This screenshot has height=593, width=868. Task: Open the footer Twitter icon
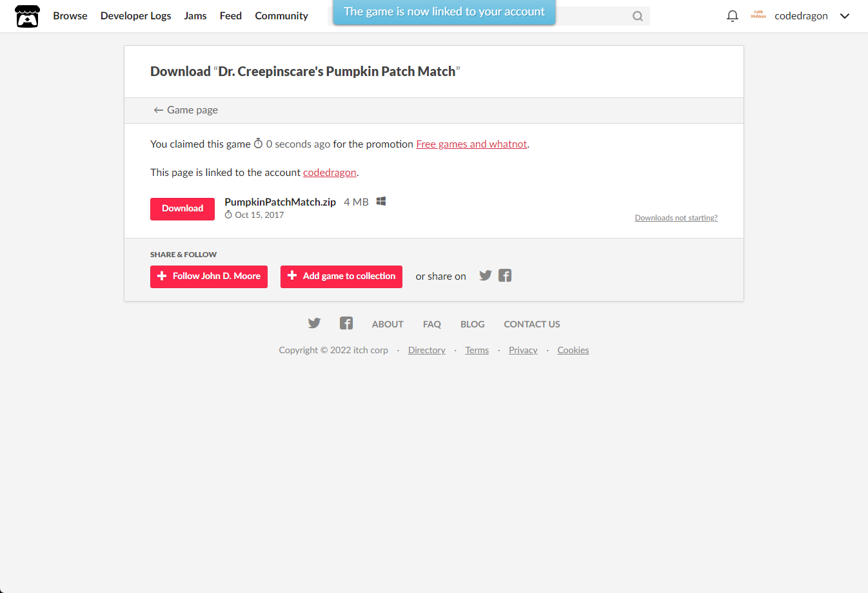(314, 324)
